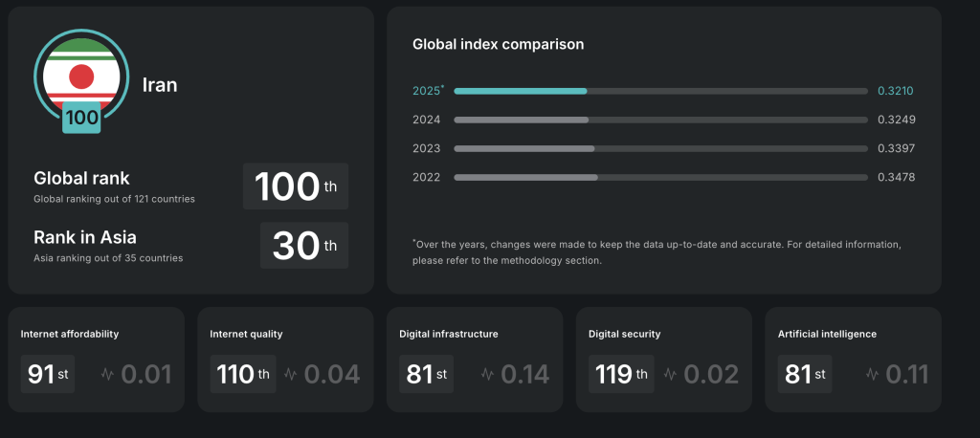Click the Global index comparison heading
Screen dimensions: 980x438
coord(498,44)
